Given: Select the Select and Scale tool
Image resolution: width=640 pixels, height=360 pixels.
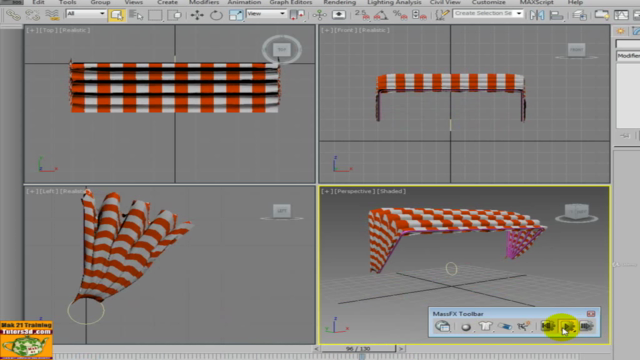Looking at the screenshot, I should (x=236, y=16).
